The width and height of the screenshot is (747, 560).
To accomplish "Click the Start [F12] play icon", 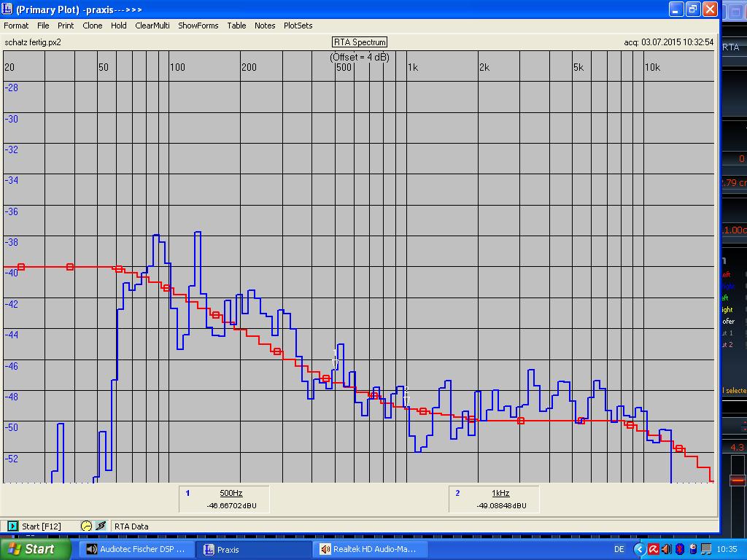I will (13, 526).
